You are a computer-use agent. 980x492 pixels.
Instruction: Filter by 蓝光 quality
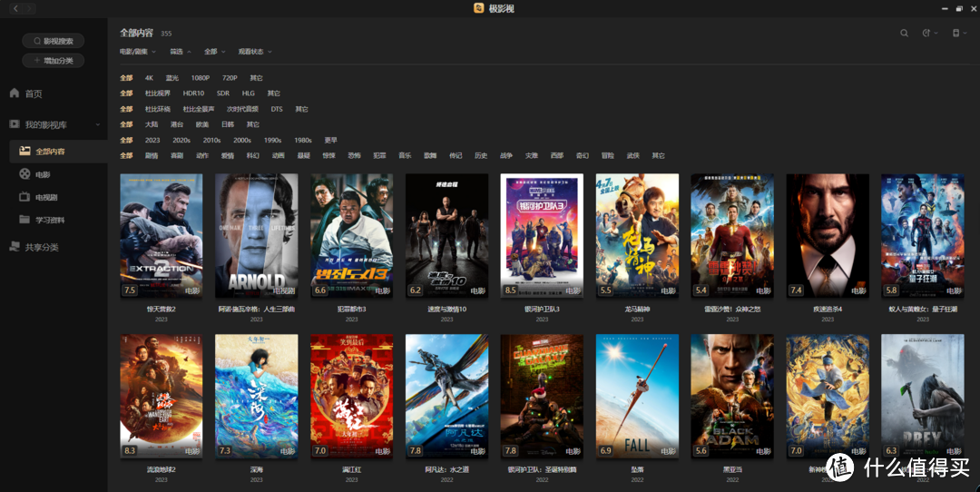tap(171, 78)
